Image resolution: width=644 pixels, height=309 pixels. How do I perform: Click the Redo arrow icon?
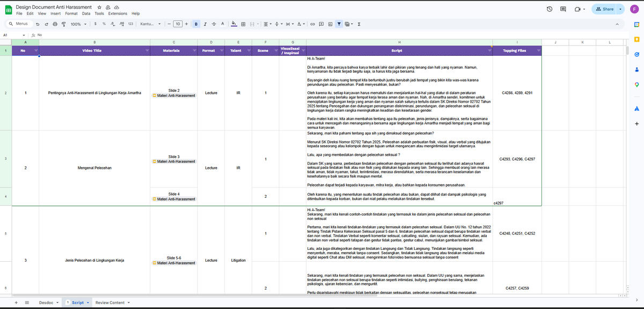(47, 24)
